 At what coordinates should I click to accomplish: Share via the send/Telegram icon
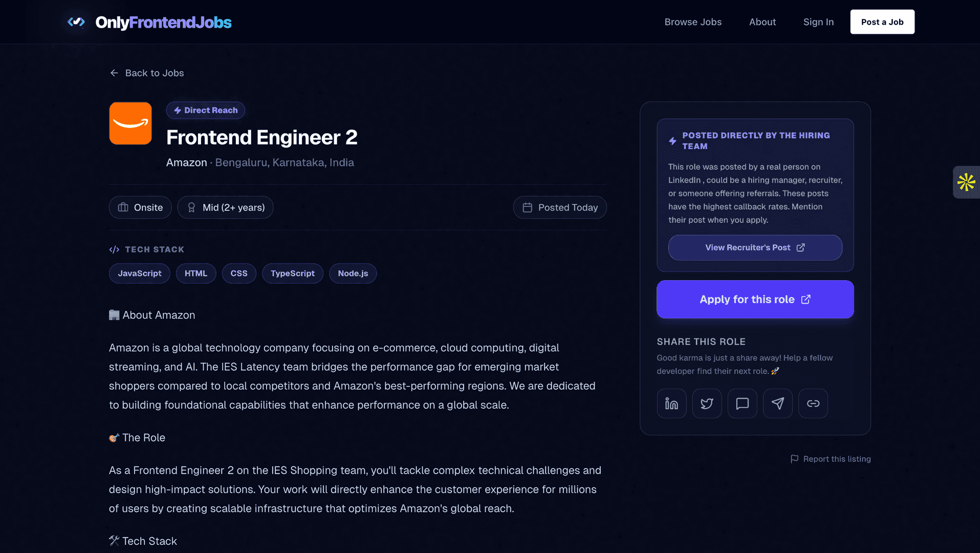(777, 403)
